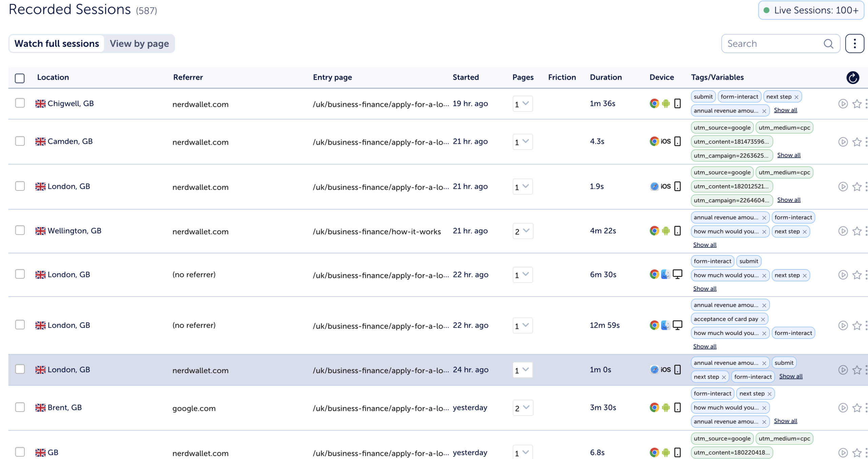Switch to View by page tab
Viewport: 868px width, 459px height.
pos(139,44)
